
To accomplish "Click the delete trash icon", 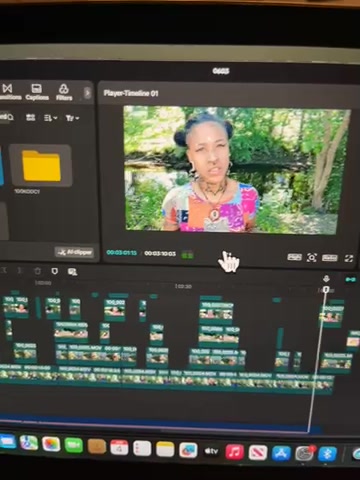I will [38, 271].
